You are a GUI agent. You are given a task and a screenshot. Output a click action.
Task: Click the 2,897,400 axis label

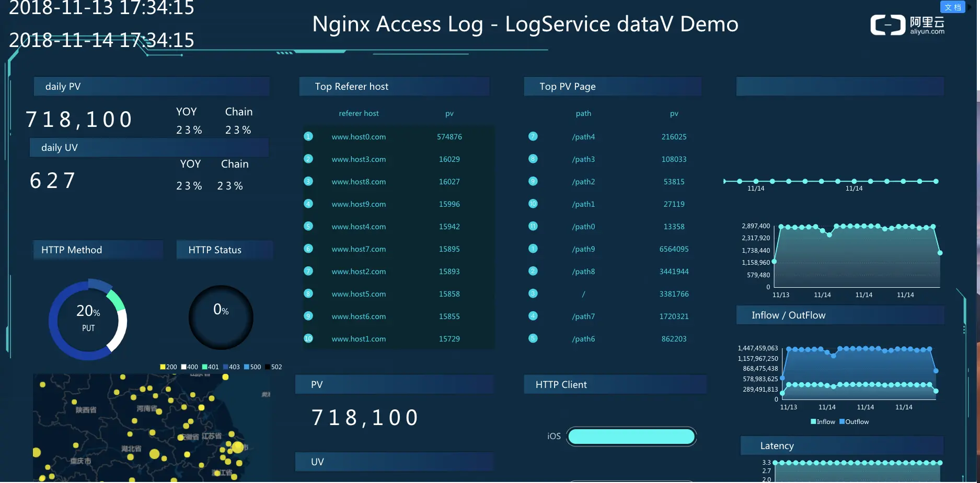click(756, 226)
